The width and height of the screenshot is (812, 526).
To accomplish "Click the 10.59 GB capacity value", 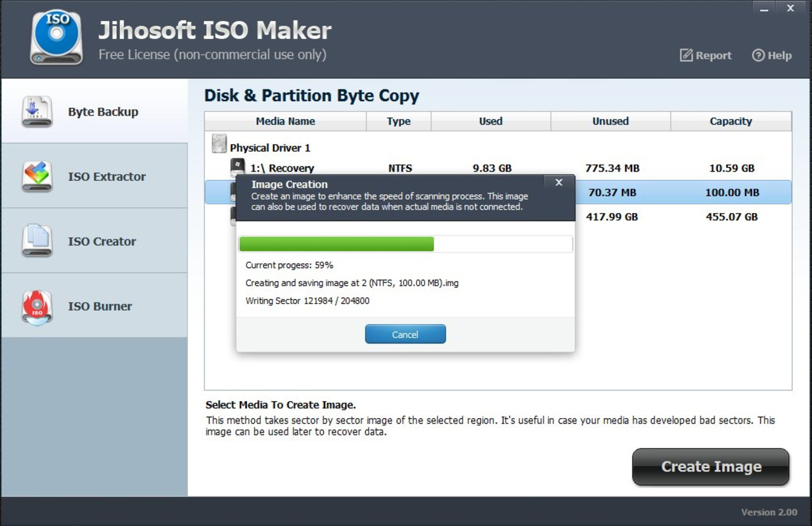I will click(732, 168).
